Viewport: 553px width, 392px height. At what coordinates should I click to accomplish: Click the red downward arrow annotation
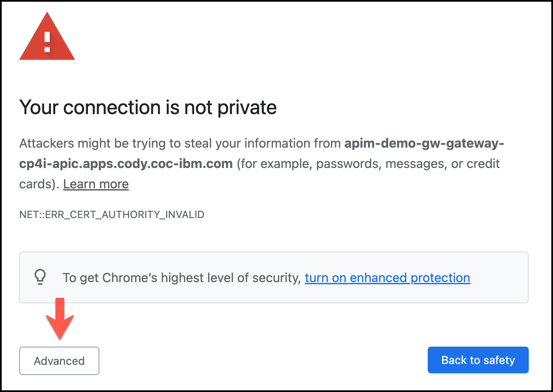click(59, 318)
